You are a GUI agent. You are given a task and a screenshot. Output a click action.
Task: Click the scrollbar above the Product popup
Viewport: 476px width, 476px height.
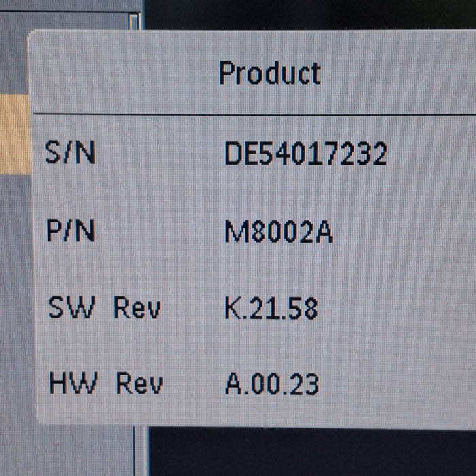(134, 19)
